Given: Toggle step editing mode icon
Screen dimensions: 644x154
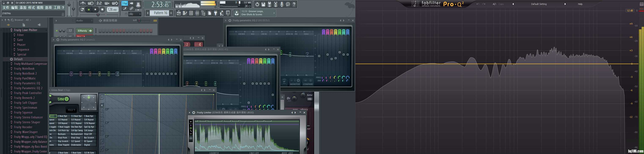Looking at the screenshot, I should (125, 8).
